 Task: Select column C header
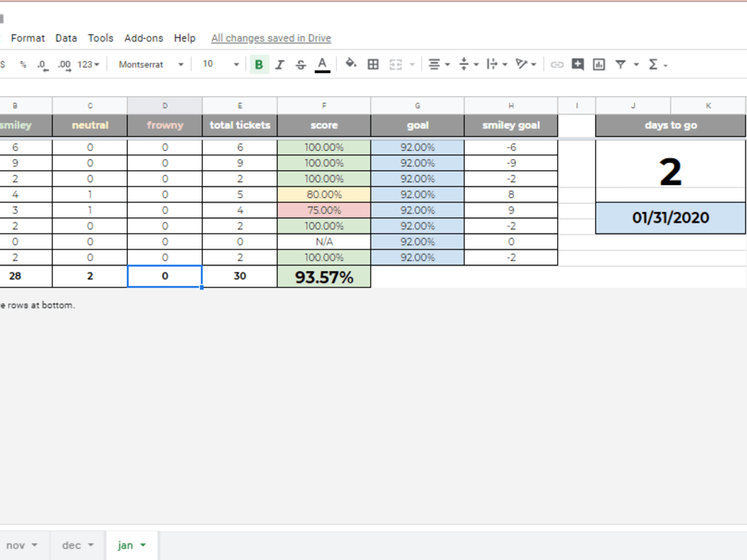(x=90, y=106)
